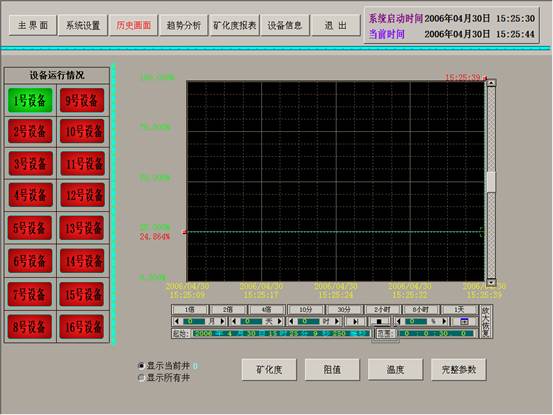Set chart zoom to 4倍
The height and width of the screenshot is (415, 553).
click(266, 309)
